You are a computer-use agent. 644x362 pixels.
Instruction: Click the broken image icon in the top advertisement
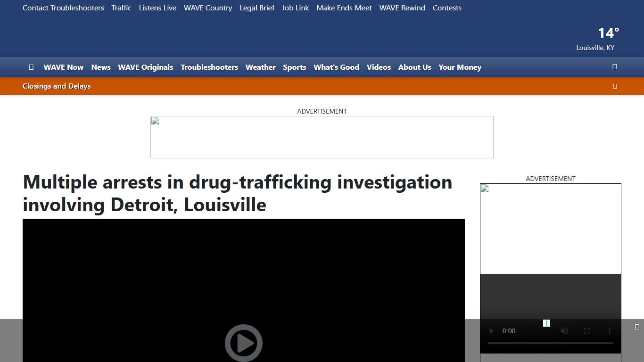(154, 121)
